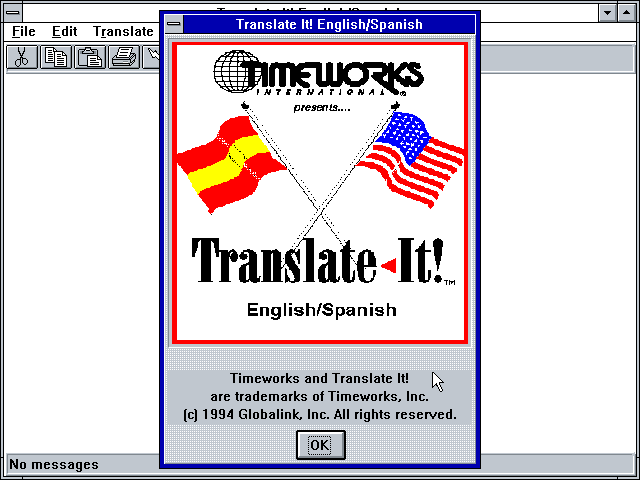Open the File menu

click(24, 31)
